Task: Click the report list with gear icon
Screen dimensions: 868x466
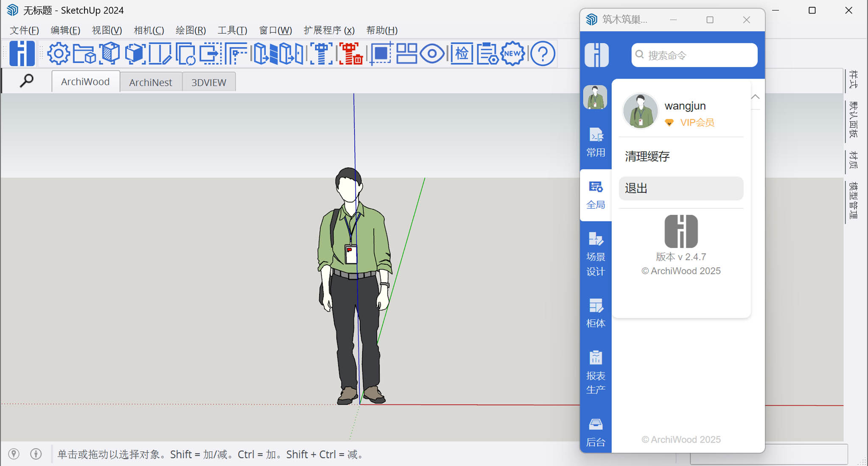Action: [487, 53]
